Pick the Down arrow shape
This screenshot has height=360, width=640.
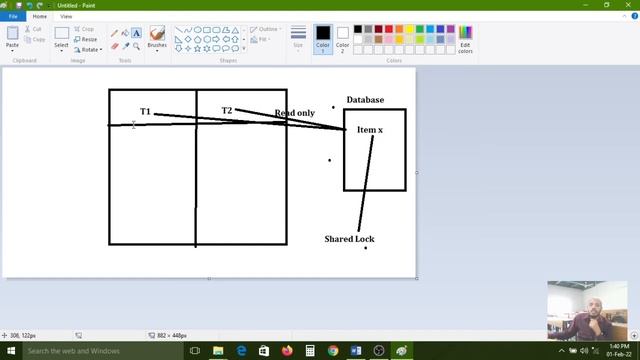[178, 49]
